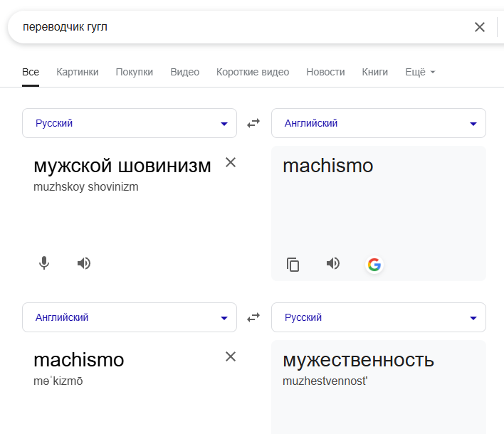This screenshot has width=504, height=434.
Task: Open the lower Русский target language dropdown
Action: pyautogui.click(x=379, y=317)
